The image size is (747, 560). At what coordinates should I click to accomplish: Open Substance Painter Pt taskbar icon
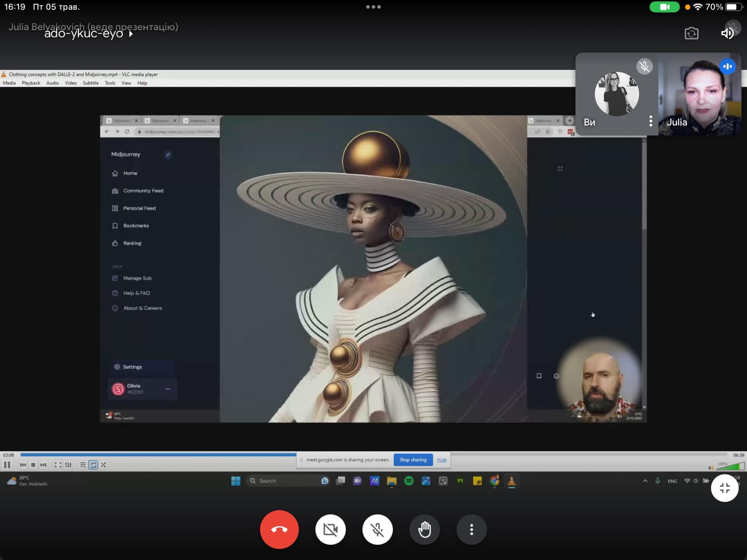click(x=460, y=481)
